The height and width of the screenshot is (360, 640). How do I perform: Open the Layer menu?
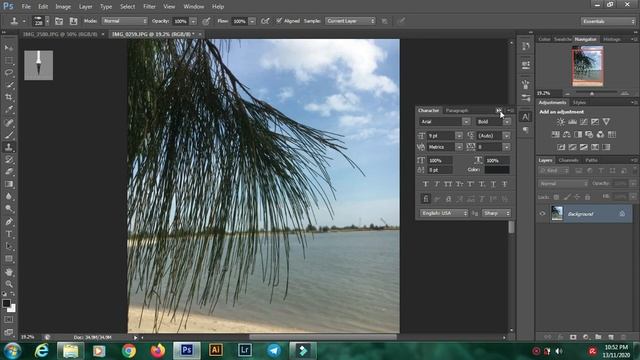85,7
